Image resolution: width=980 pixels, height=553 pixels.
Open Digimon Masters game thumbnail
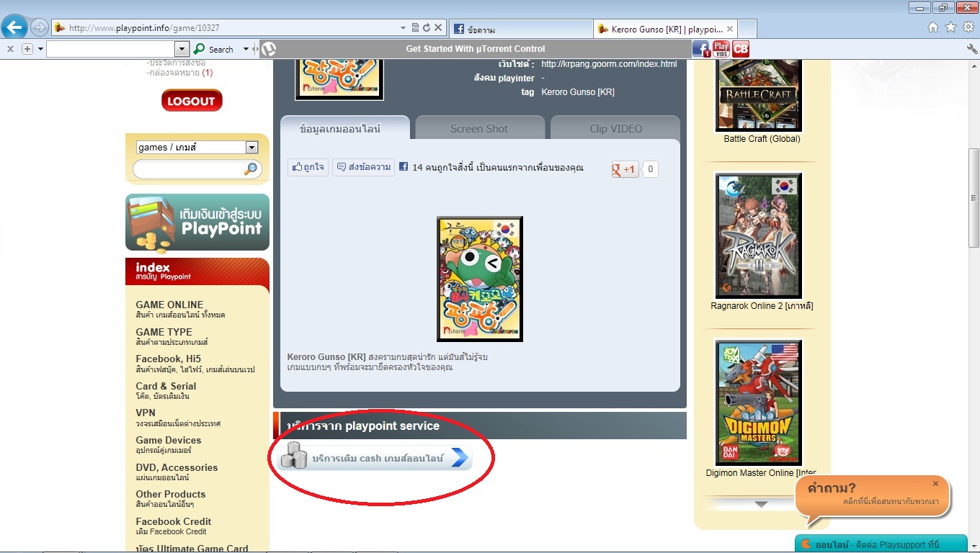point(759,403)
